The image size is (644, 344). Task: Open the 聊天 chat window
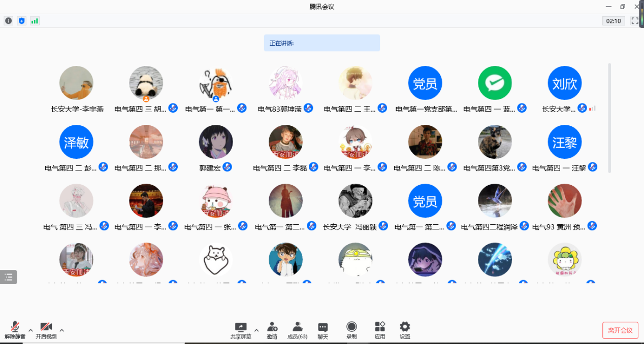pos(323,330)
